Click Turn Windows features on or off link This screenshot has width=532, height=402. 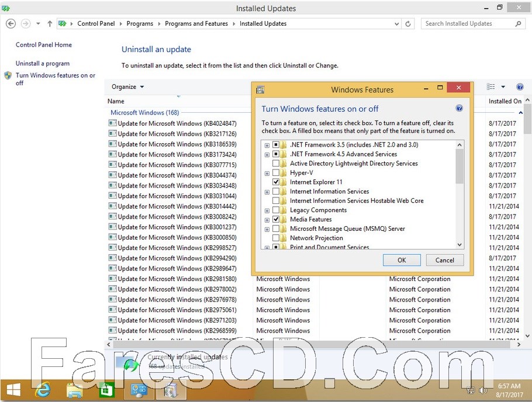tap(56, 79)
